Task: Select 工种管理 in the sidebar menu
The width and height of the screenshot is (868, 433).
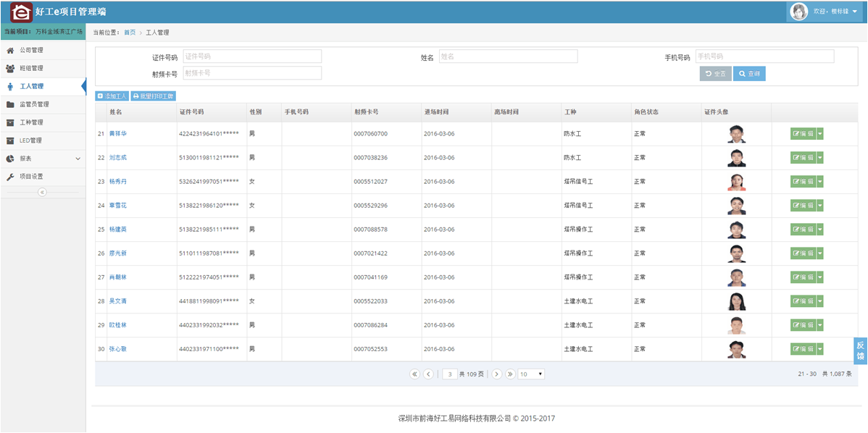Action: tap(31, 122)
